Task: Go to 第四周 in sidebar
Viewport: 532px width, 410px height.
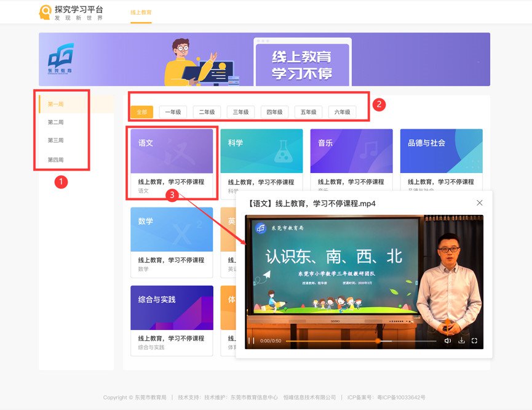Action: pos(56,160)
